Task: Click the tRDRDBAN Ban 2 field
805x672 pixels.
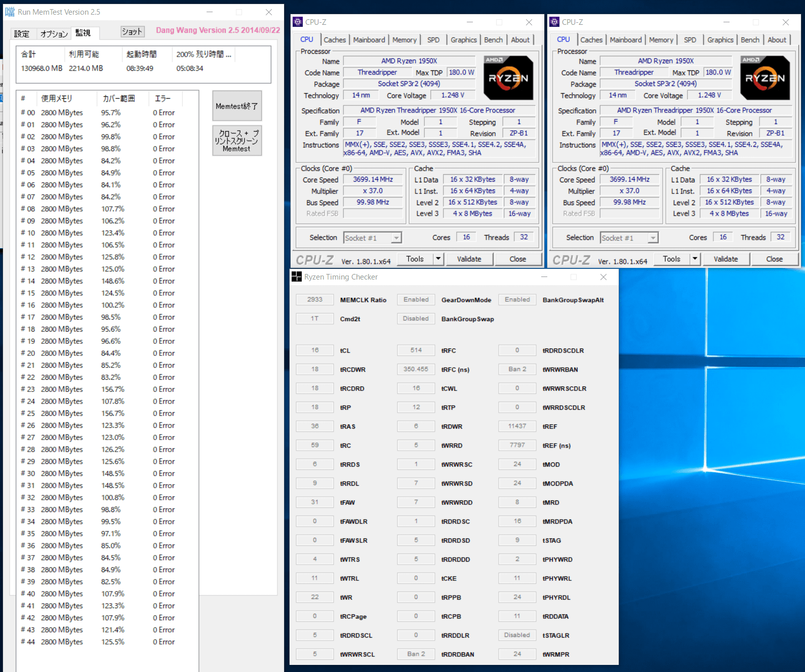Action: tap(416, 654)
